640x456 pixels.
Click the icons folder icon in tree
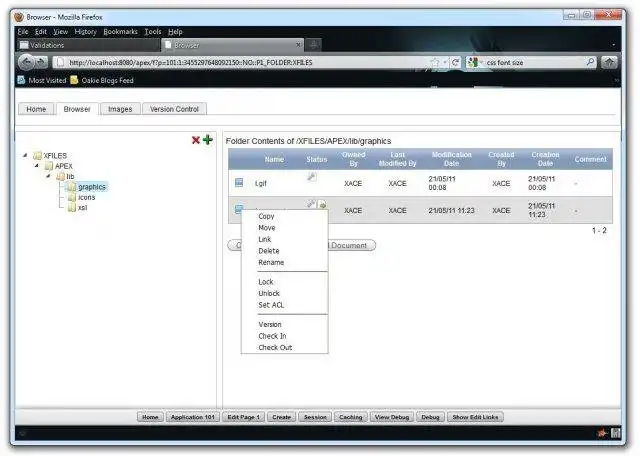coord(72,197)
